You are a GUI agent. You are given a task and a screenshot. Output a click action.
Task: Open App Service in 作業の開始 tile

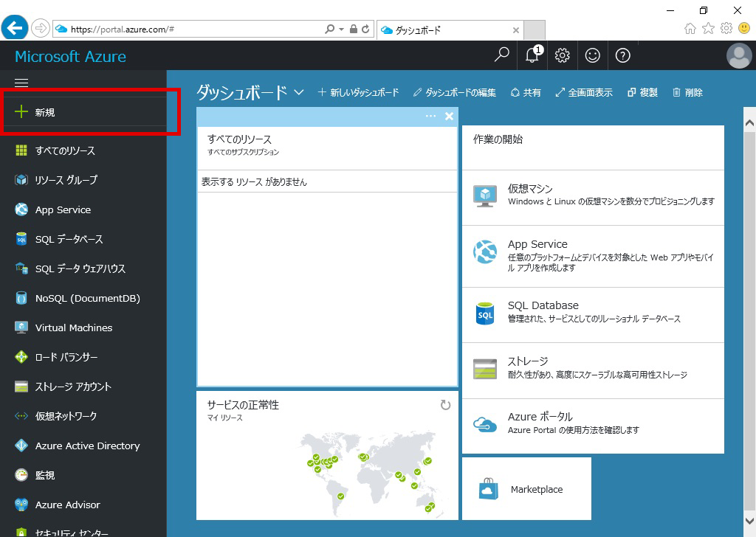(x=593, y=256)
